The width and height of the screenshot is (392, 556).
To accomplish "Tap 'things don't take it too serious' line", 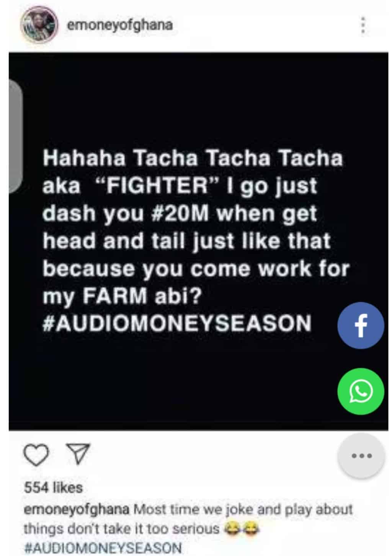I will pos(121,529).
